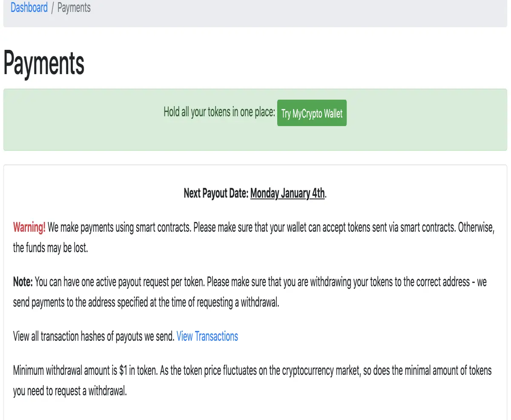
Task: Click the underlined Monday January 4th date
Action: (287, 193)
